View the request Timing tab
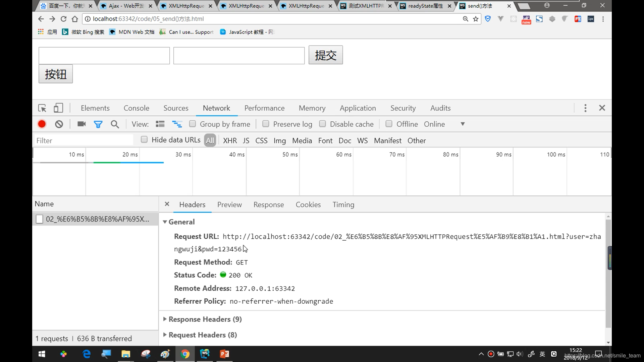Image resolution: width=644 pixels, height=362 pixels. pos(343,204)
